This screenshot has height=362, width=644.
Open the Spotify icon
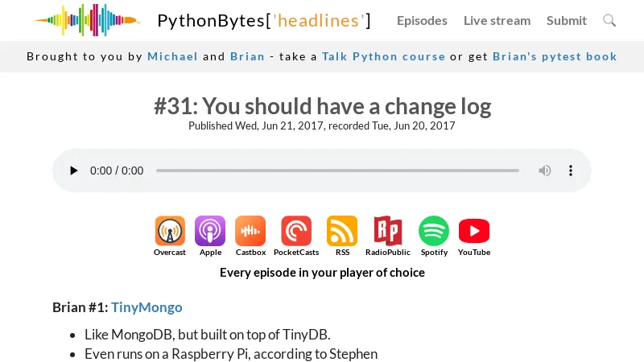tap(434, 231)
